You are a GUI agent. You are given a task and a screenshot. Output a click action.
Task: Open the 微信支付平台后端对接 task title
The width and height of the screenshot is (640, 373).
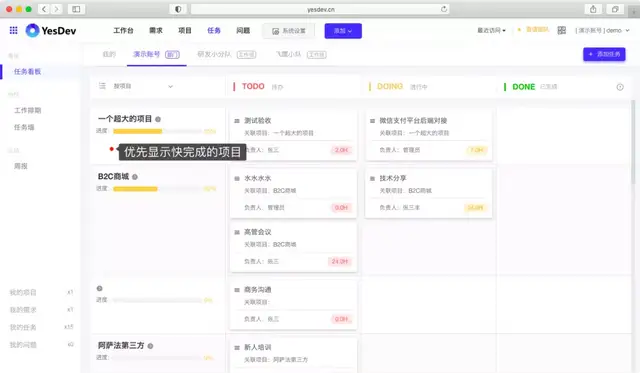point(413,121)
